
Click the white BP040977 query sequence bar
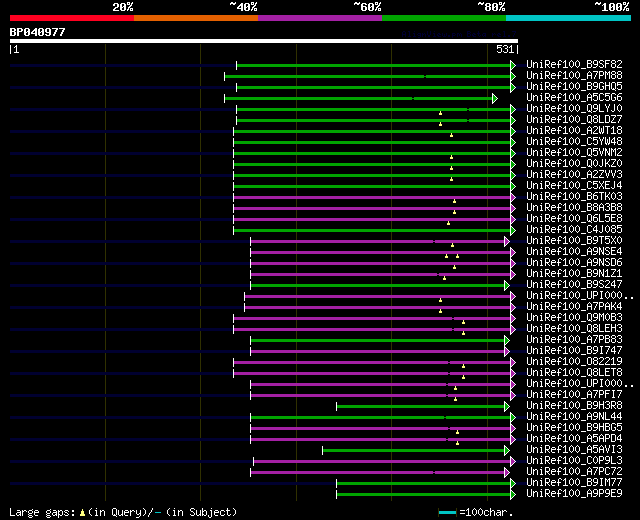tap(264, 41)
